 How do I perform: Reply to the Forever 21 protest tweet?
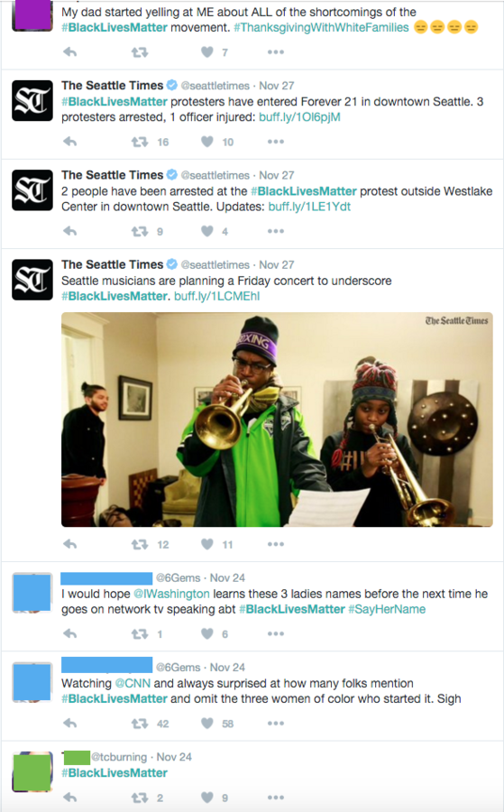click(69, 142)
